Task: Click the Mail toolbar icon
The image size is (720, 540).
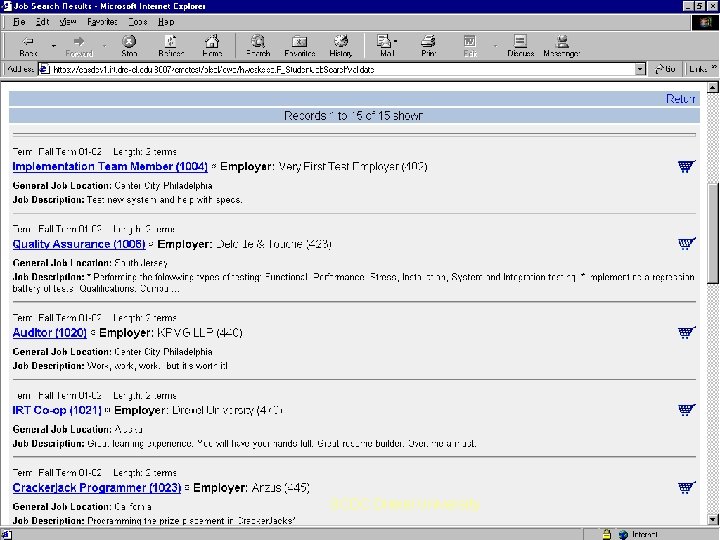Action: [x=385, y=46]
